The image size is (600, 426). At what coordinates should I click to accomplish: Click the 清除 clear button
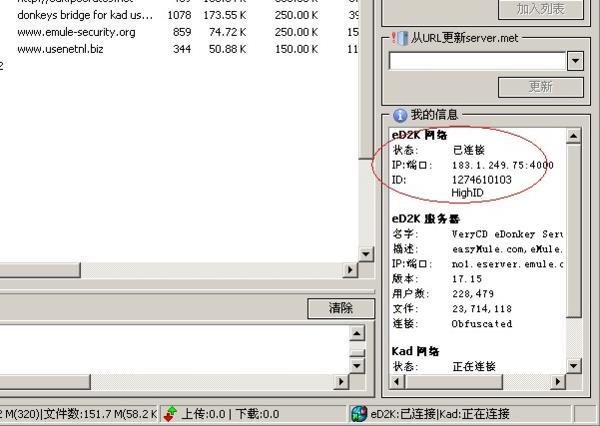point(341,308)
